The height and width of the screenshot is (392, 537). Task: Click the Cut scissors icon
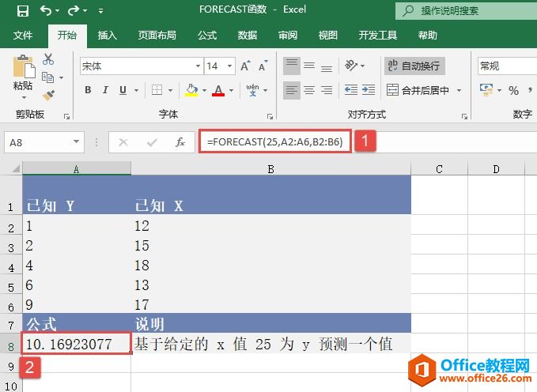(48, 59)
